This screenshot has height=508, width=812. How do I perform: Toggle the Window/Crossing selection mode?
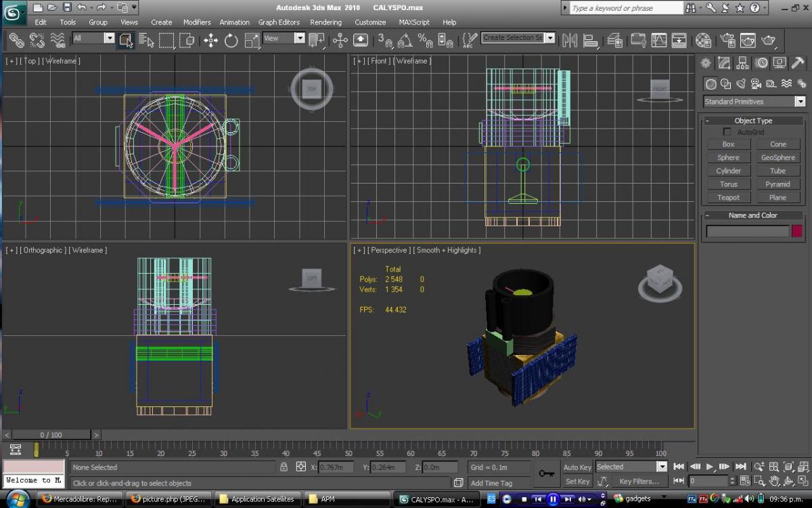click(x=187, y=40)
